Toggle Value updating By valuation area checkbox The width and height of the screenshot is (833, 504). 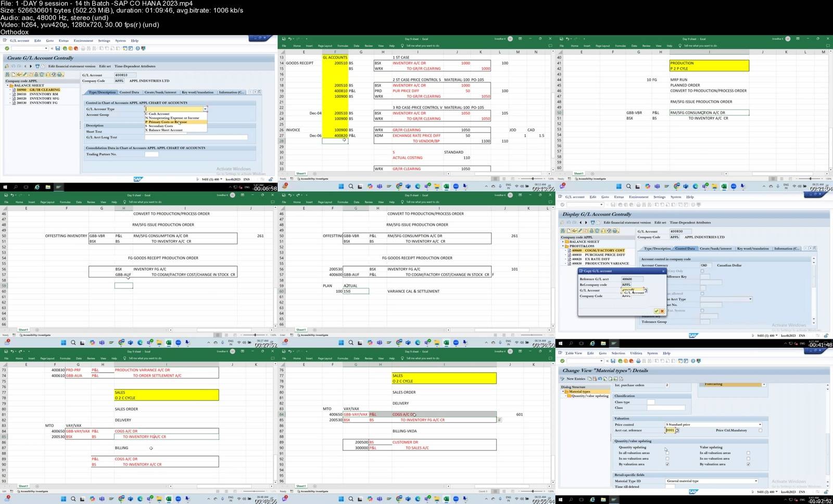[x=748, y=464]
